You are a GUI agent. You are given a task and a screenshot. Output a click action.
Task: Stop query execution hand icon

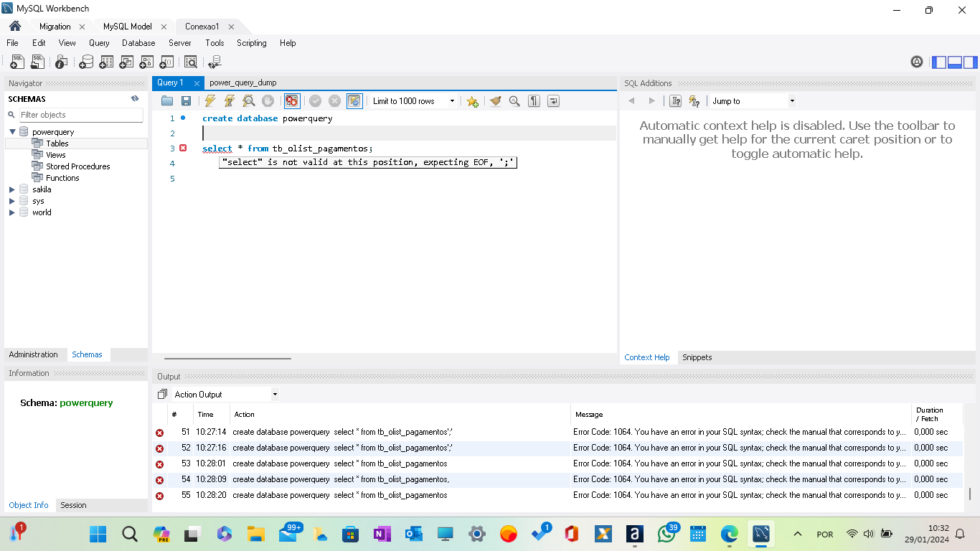pyautogui.click(x=268, y=101)
